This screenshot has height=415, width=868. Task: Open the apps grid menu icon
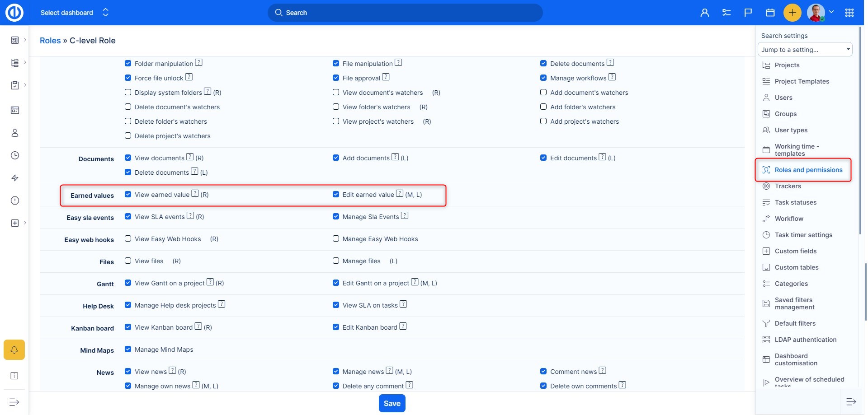(849, 13)
